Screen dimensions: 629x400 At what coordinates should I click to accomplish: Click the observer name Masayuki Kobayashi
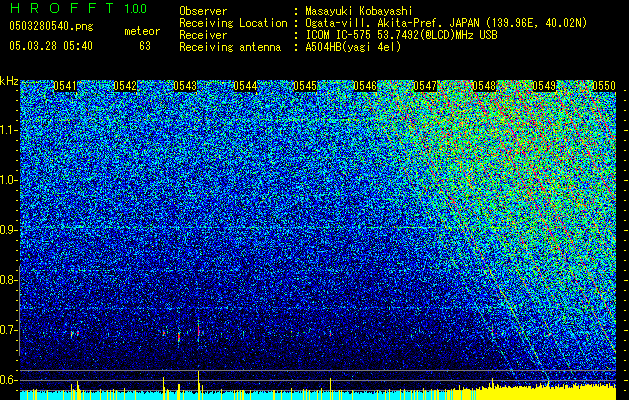[358, 12]
